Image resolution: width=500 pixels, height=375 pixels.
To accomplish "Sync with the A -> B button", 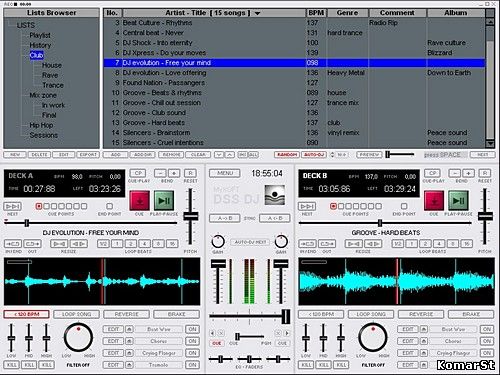I will (x=225, y=218).
